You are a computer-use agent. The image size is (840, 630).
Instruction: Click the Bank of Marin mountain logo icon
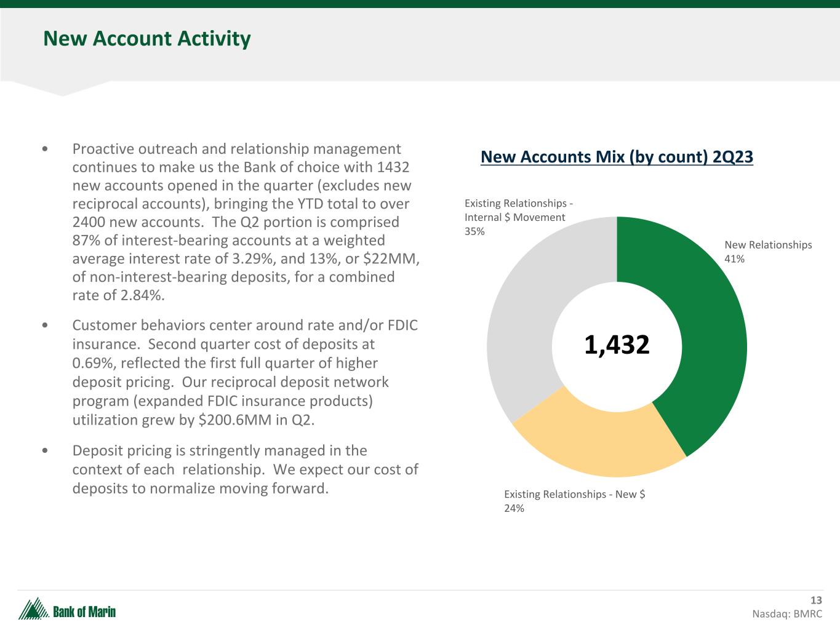(x=33, y=609)
